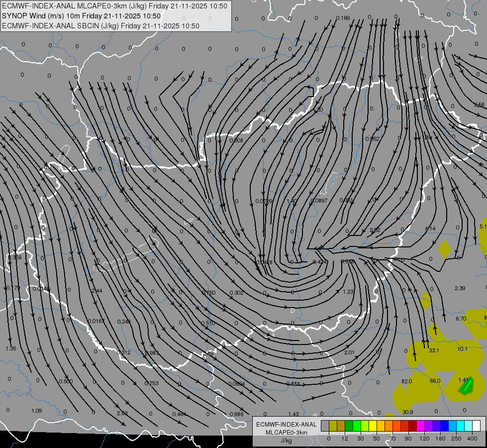Click the 66.0 CAPE value label
487x448 pixels.
pos(435,381)
